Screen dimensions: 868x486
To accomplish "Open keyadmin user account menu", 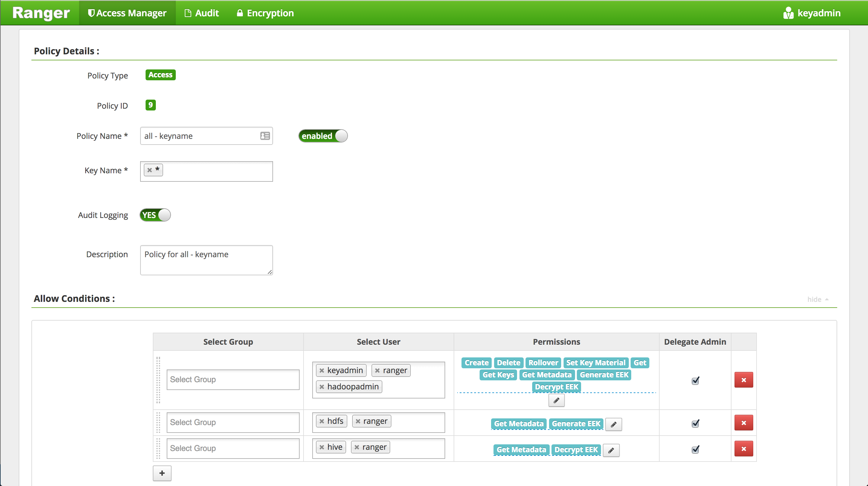I will pos(812,13).
